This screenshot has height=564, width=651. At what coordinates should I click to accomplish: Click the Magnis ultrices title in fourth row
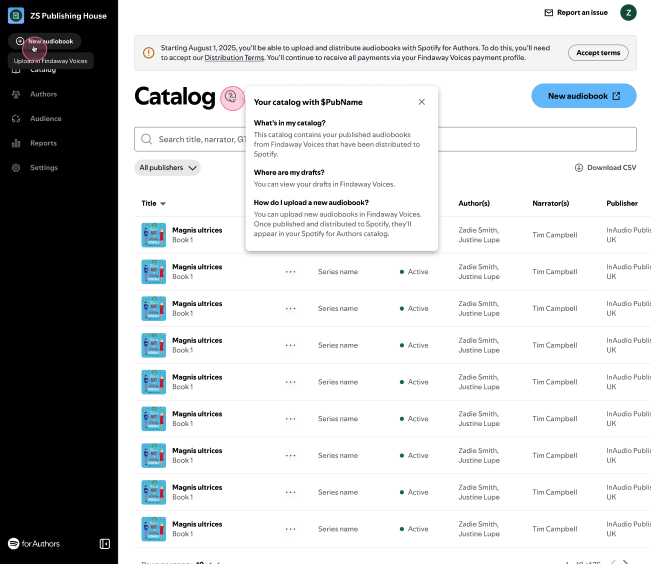(x=197, y=341)
